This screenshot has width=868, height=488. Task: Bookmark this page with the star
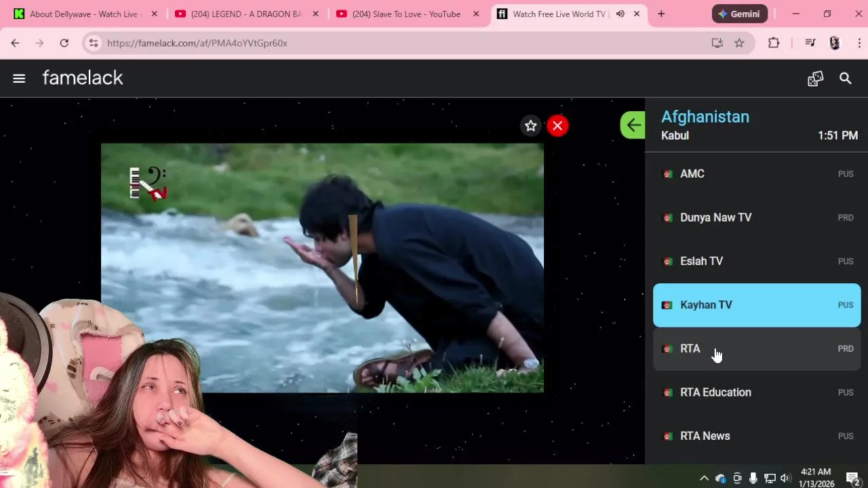pos(739,43)
